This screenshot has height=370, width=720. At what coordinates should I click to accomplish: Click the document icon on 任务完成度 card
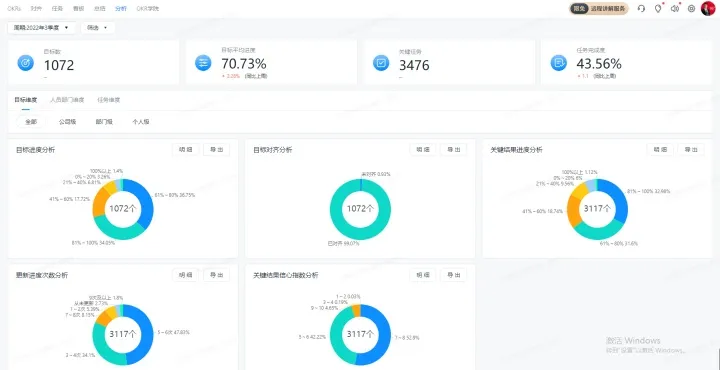pyautogui.click(x=558, y=62)
